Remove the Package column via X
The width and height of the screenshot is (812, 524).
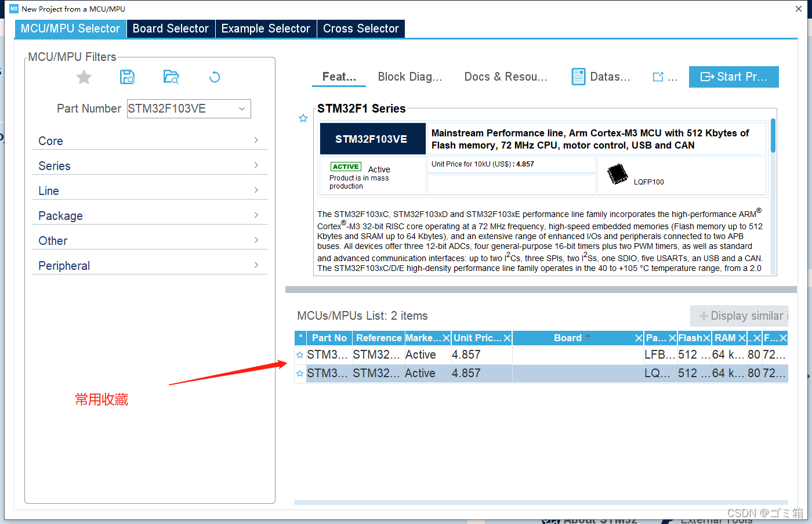(672, 338)
